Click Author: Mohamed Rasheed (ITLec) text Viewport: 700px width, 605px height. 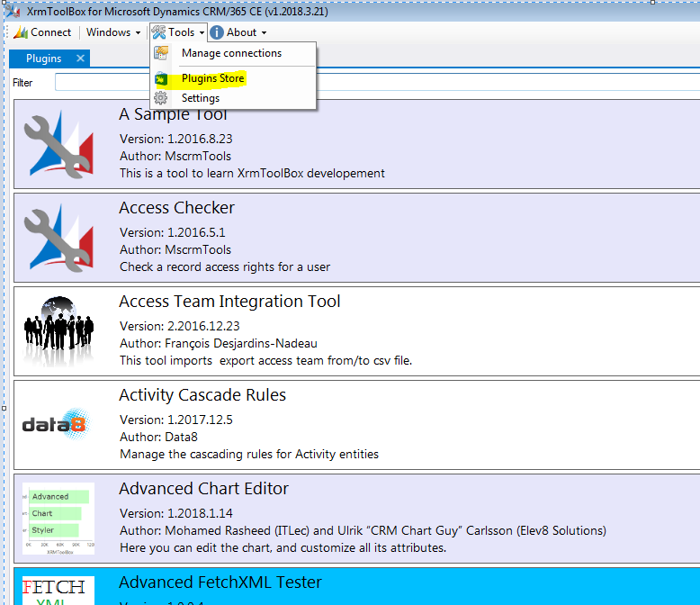tap(363, 531)
